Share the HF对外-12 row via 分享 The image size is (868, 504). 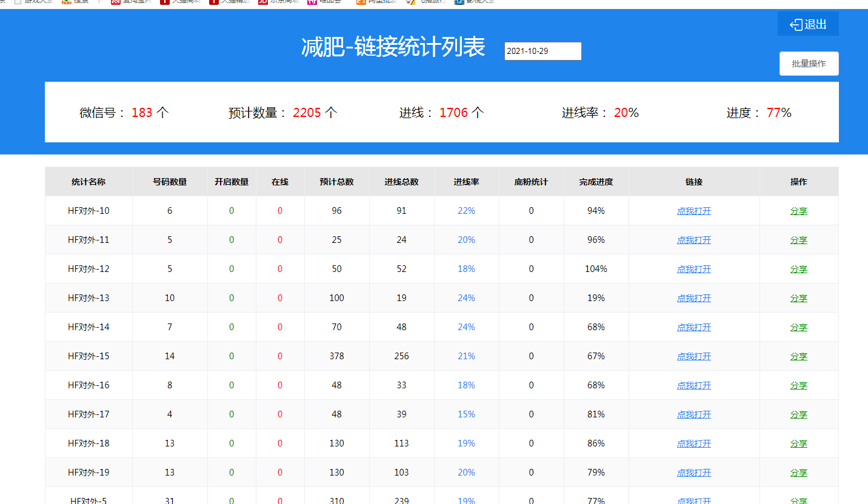pos(799,269)
